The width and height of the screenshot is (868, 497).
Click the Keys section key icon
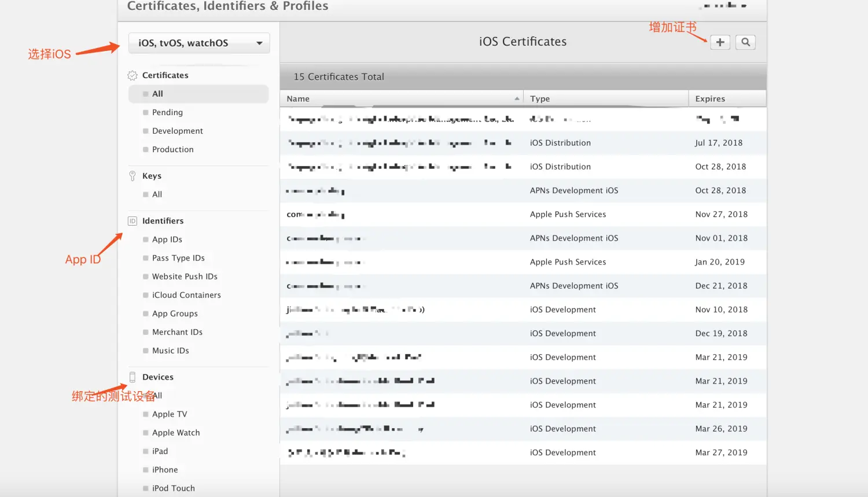pyautogui.click(x=133, y=176)
